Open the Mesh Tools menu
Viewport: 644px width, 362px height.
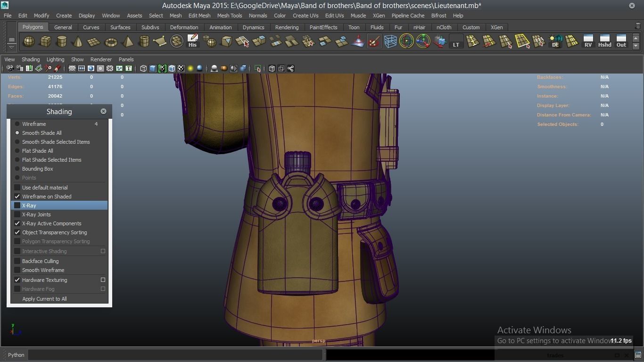point(230,16)
